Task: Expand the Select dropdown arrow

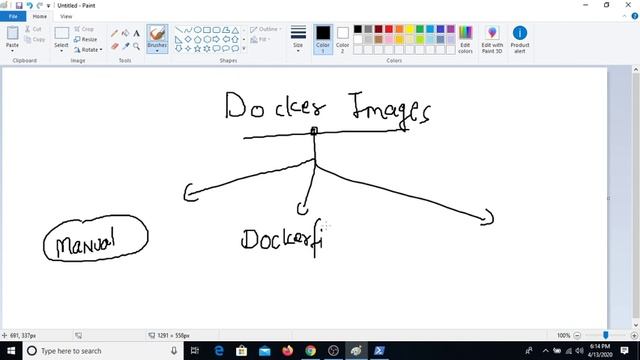Action: [62, 51]
